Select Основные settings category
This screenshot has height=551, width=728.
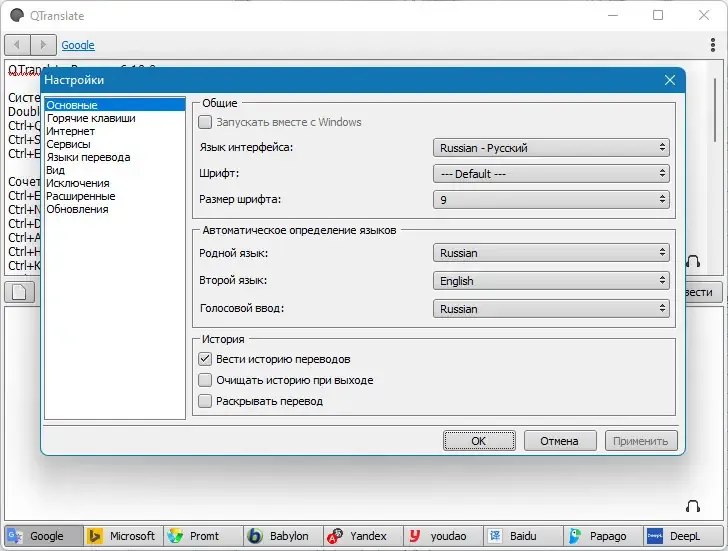(x=115, y=105)
